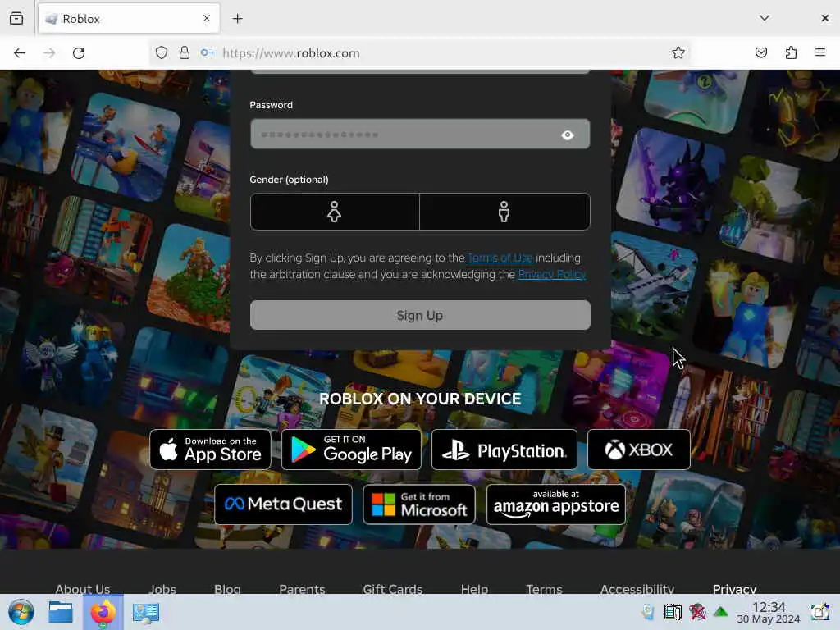Go back with the browser back arrow

pyautogui.click(x=20, y=53)
